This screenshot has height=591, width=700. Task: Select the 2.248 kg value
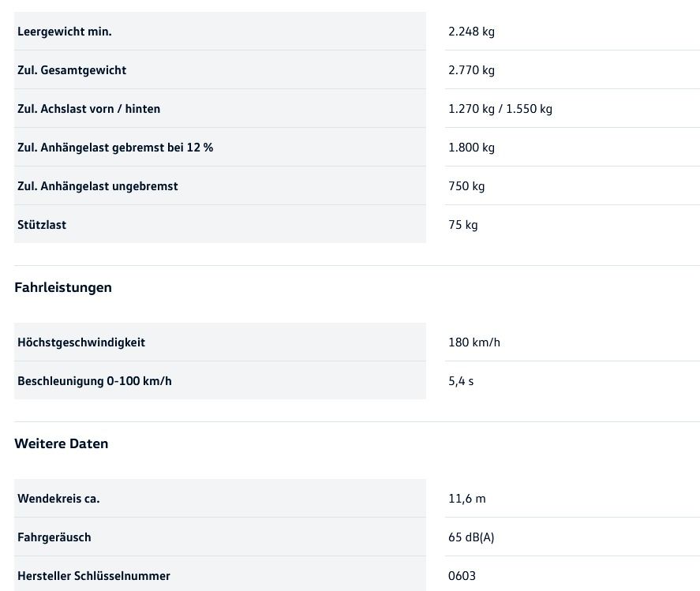(x=471, y=32)
